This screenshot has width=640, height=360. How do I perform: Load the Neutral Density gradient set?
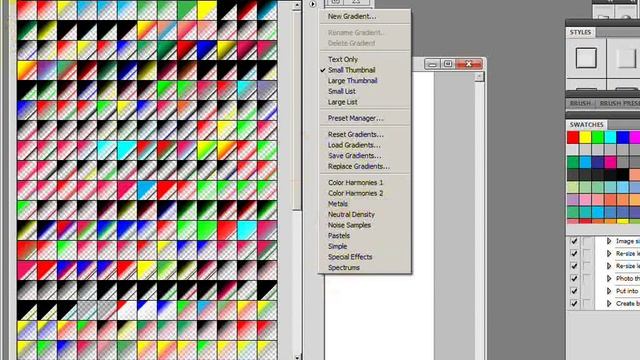(351, 214)
